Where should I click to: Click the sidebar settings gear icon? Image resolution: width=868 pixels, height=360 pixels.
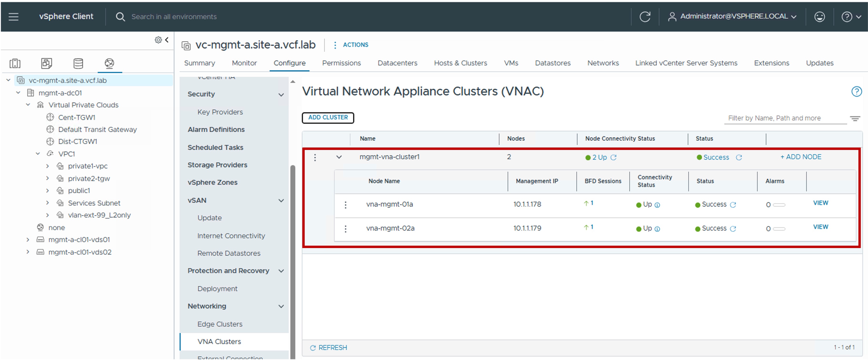pyautogui.click(x=158, y=40)
